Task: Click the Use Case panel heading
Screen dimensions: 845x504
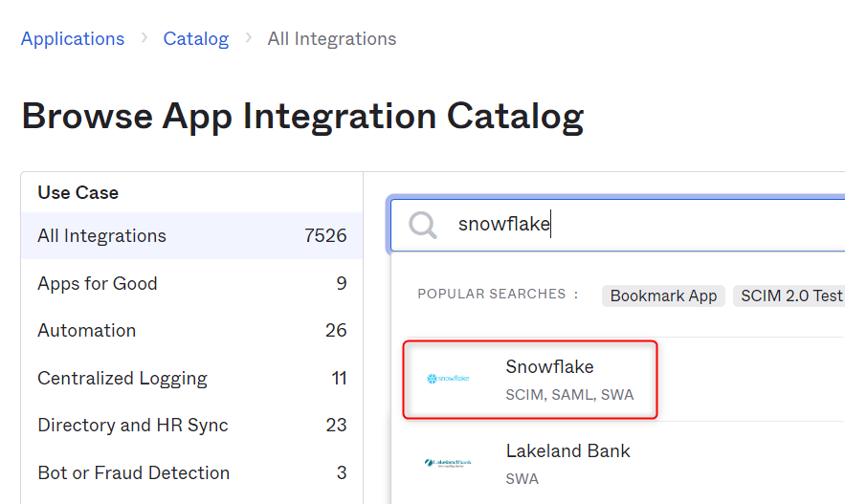Action: (78, 192)
